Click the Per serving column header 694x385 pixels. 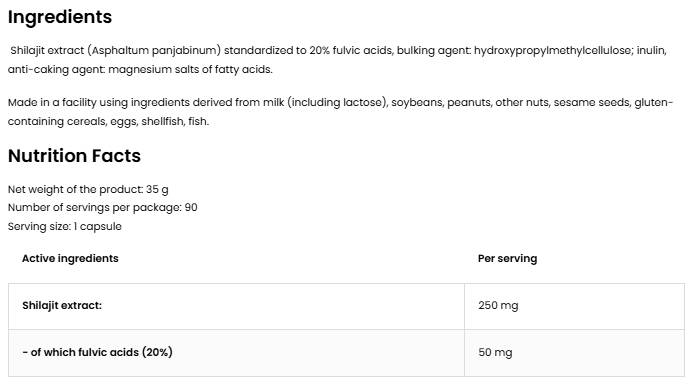tap(507, 258)
